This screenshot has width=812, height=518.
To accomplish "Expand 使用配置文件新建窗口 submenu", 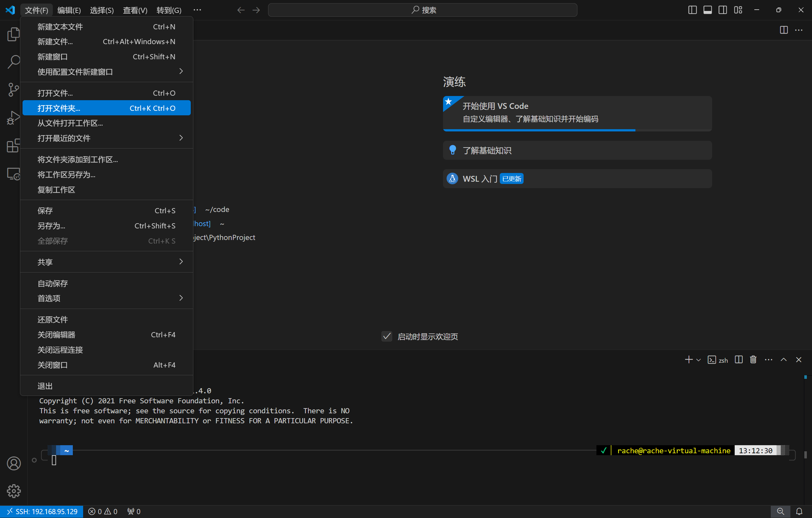I will pos(107,72).
